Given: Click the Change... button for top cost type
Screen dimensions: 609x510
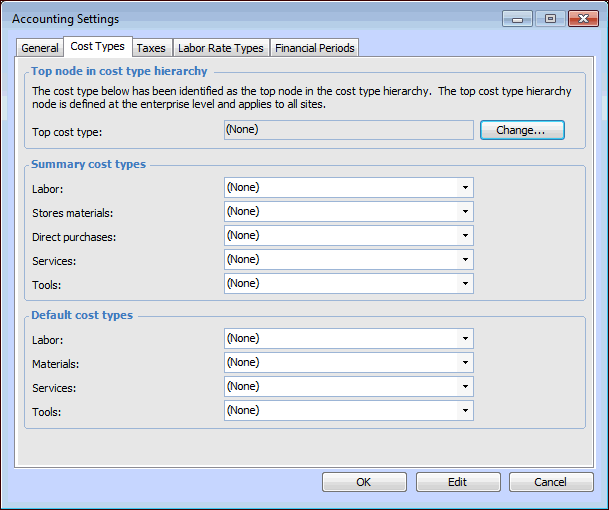Looking at the screenshot, I should [522, 130].
